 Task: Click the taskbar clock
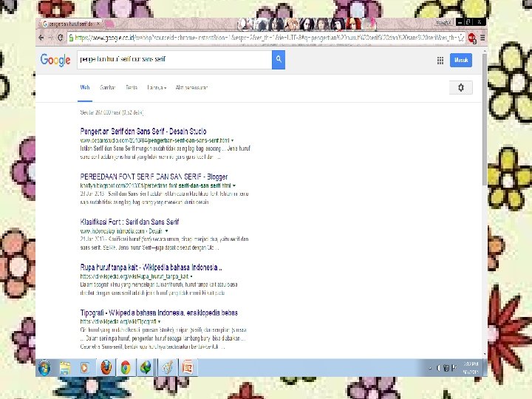(471, 368)
